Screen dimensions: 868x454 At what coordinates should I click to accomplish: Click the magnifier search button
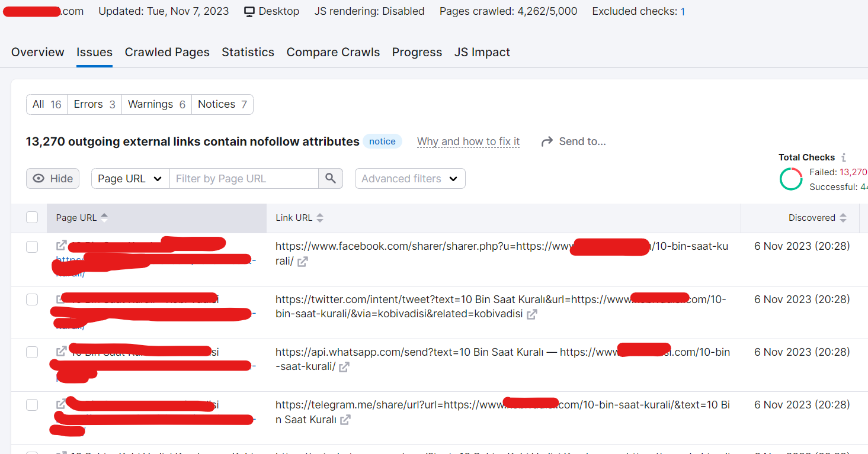click(331, 179)
